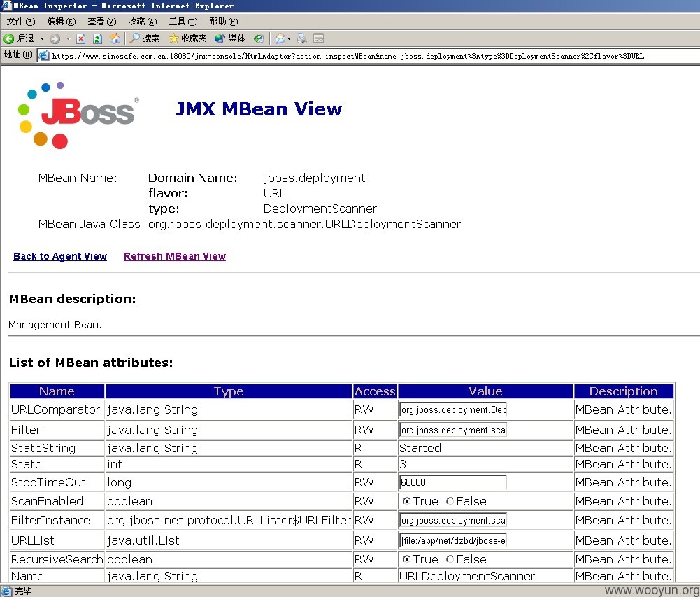Edit the Filter value field

point(453,430)
